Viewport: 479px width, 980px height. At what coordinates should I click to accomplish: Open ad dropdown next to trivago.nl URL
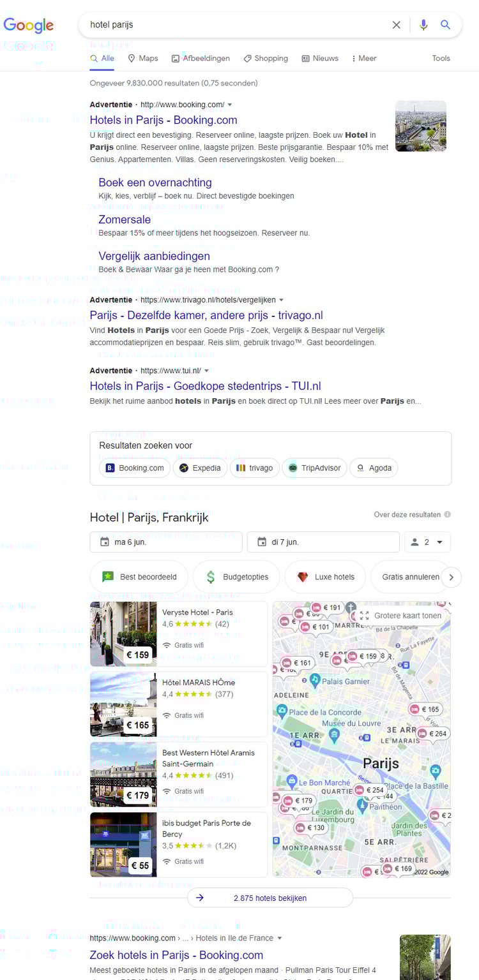point(281,300)
